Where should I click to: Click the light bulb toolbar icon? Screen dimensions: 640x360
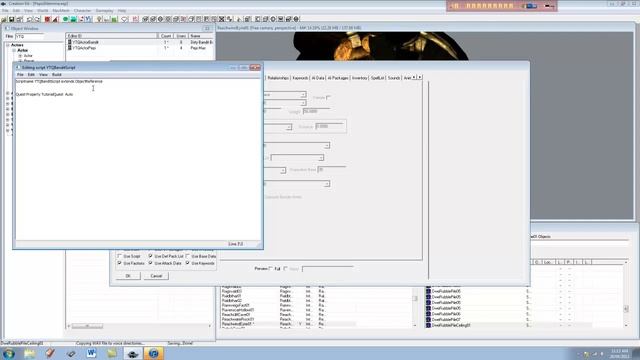(x=99, y=19)
